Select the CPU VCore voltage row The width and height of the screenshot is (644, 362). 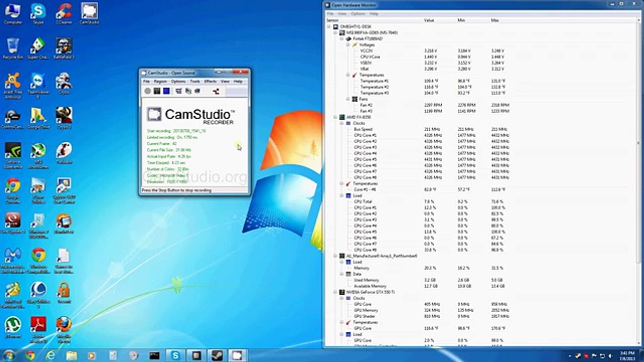tap(370, 57)
